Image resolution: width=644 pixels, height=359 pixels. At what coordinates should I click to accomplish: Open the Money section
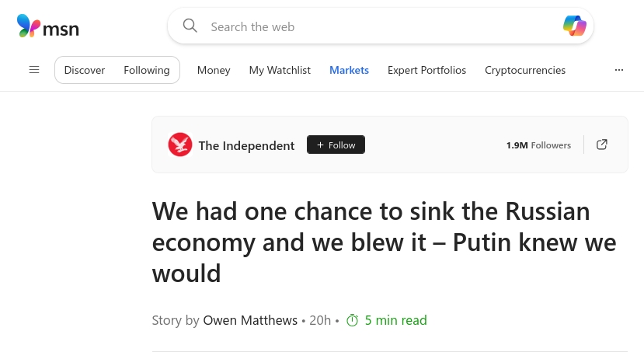coord(214,70)
